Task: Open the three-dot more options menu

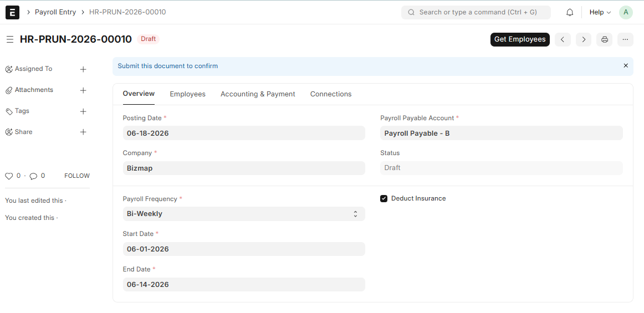Action: point(625,39)
